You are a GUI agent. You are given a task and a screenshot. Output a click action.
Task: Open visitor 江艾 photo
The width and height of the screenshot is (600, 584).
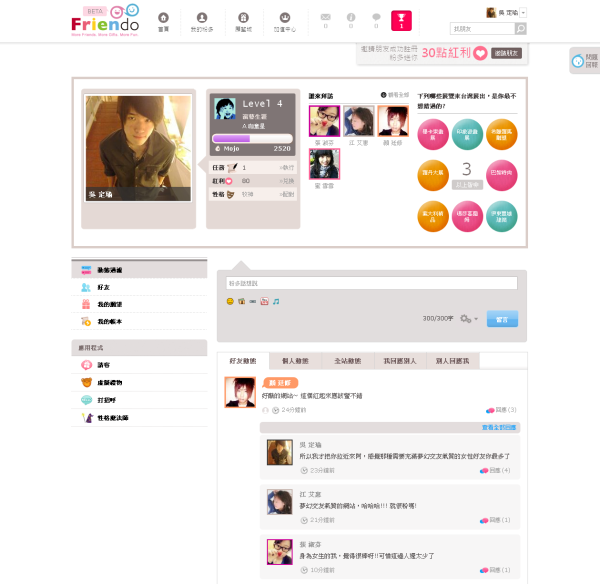359,121
